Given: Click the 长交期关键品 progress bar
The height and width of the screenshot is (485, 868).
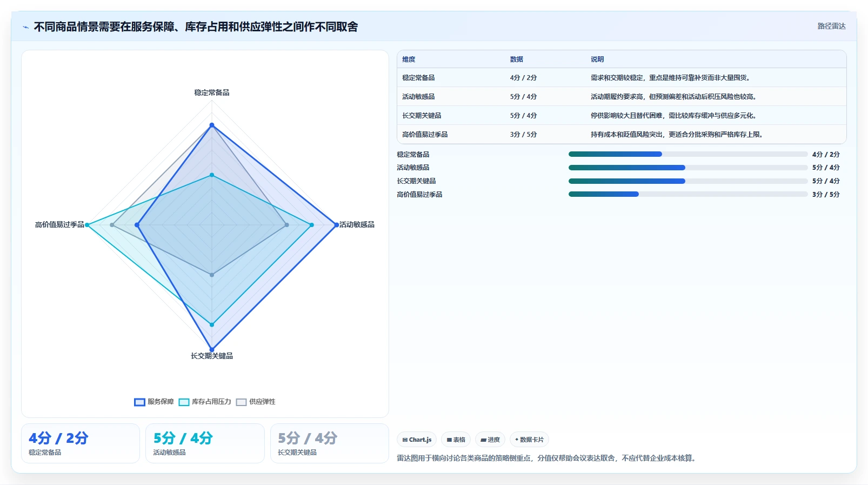Looking at the screenshot, I should coord(688,181).
